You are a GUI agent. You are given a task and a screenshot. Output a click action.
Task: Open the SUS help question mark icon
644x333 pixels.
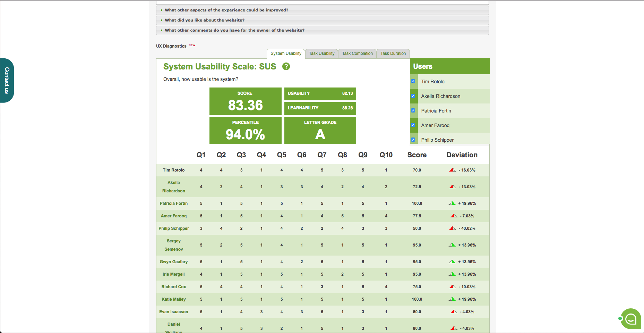(x=286, y=67)
